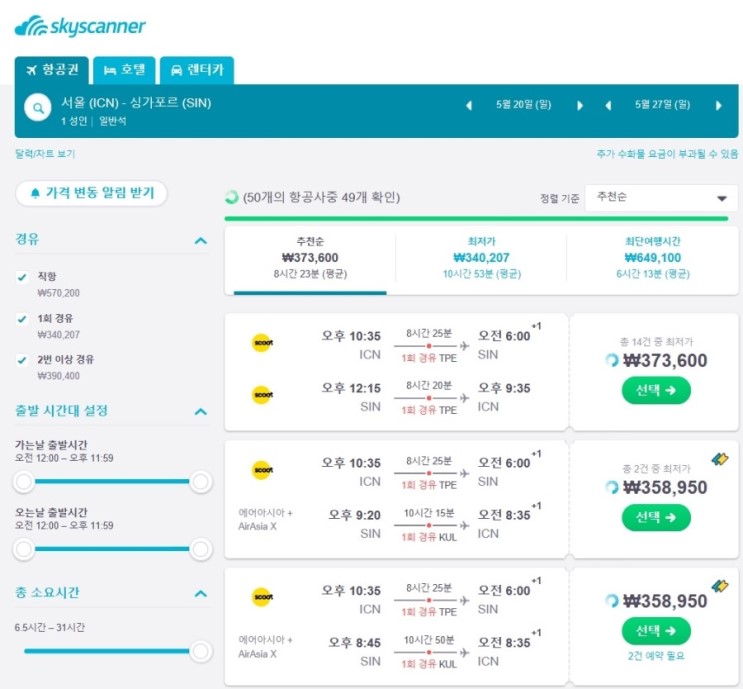Go to previous departure date before 5월 20일

469,105
